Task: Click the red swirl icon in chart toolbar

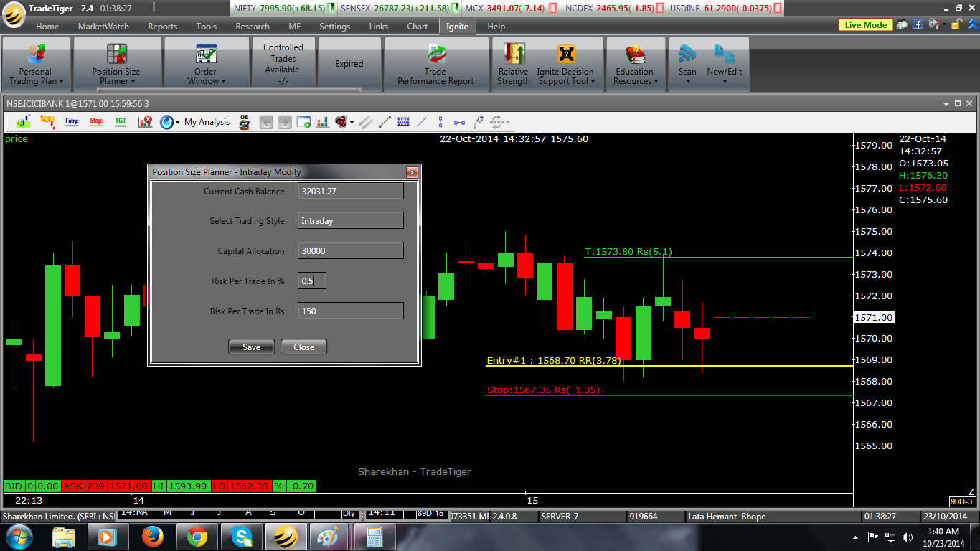Action: (341, 122)
